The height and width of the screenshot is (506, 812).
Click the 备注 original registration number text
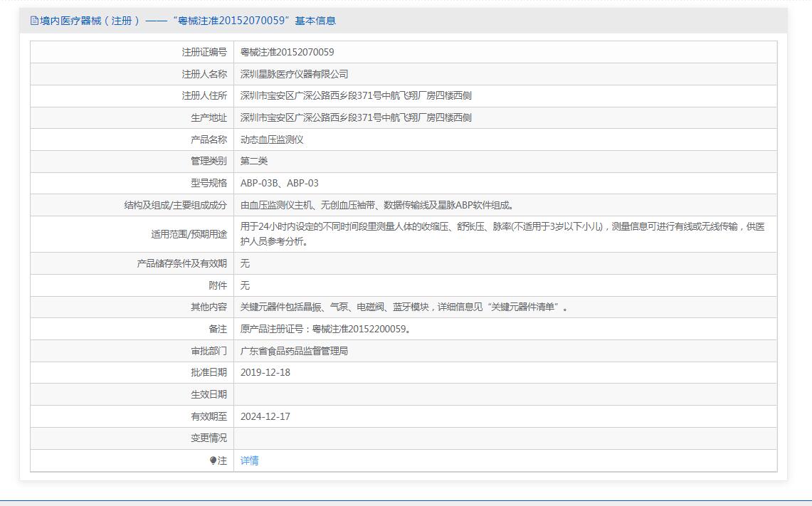pyautogui.click(x=325, y=329)
